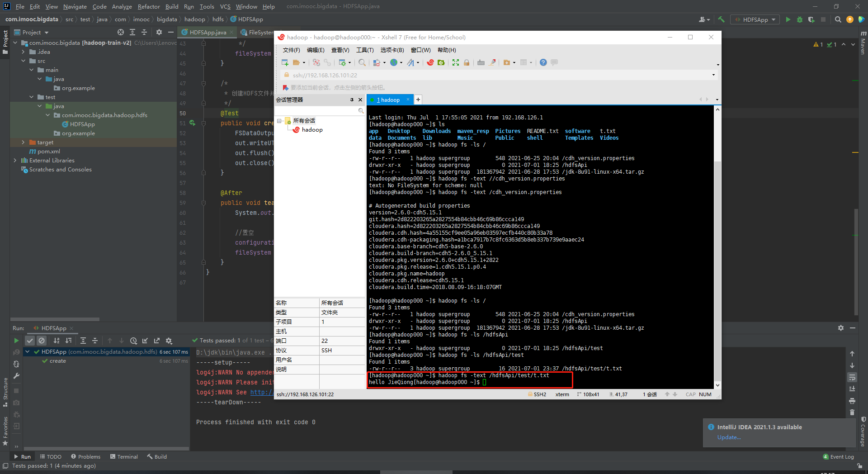The width and height of the screenshot is (868, 474).
Task: Toggle show ignored tests in Run panel
Action: click(42, 341)
